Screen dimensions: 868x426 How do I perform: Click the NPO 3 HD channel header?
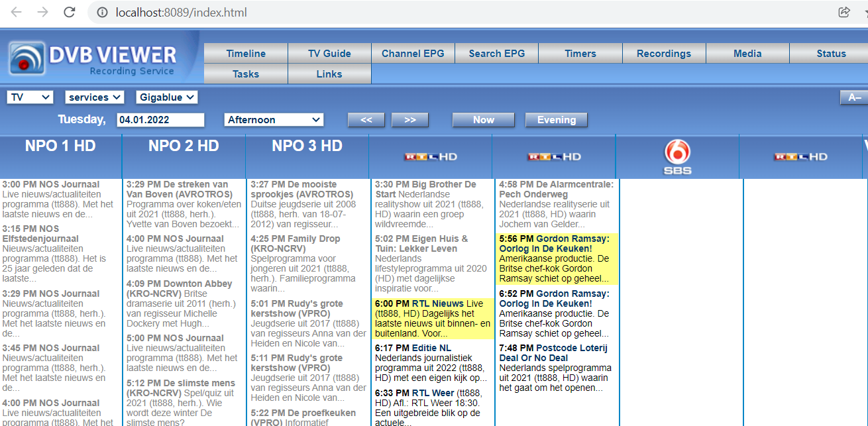[307, 146]
